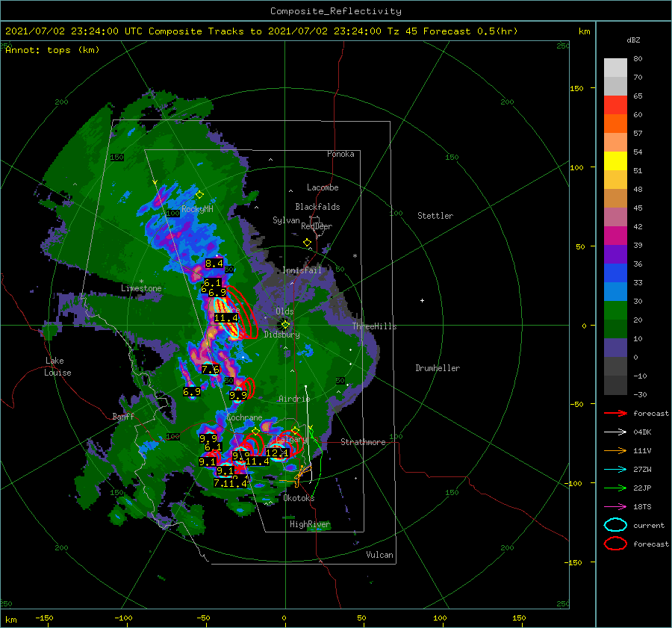Click the red 'forecast' ellipse legend icon
This screenshot has height=628, width=672.
[x=615, y=544]
